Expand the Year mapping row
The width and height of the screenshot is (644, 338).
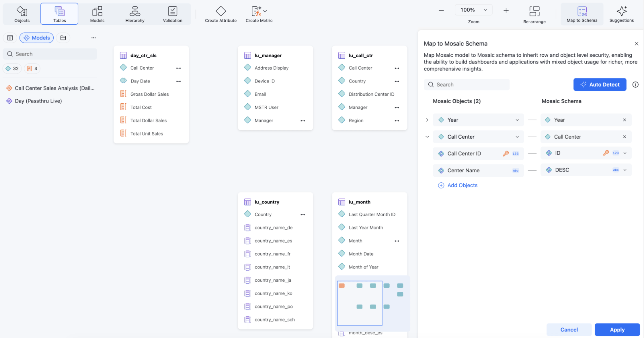click(427, 120)
